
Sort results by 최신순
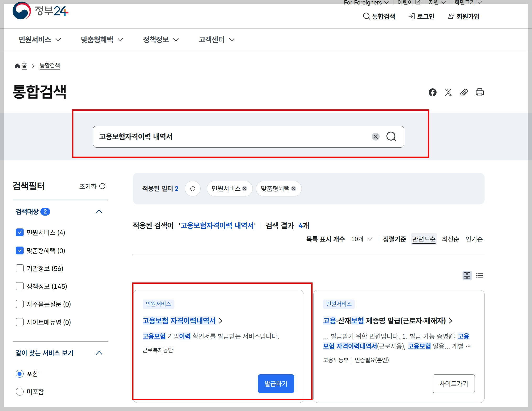[x=450, y=239]
